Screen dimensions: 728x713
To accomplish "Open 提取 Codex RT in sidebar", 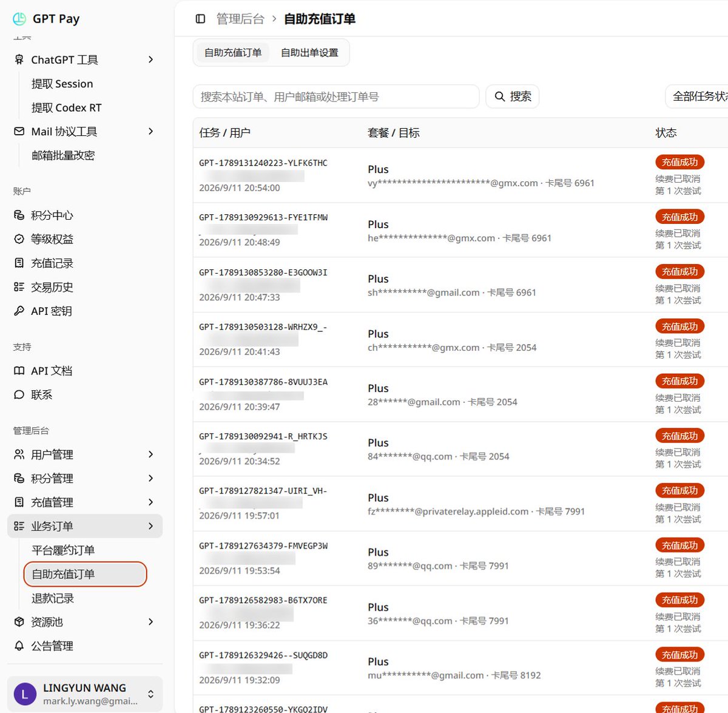I will 67,107.
